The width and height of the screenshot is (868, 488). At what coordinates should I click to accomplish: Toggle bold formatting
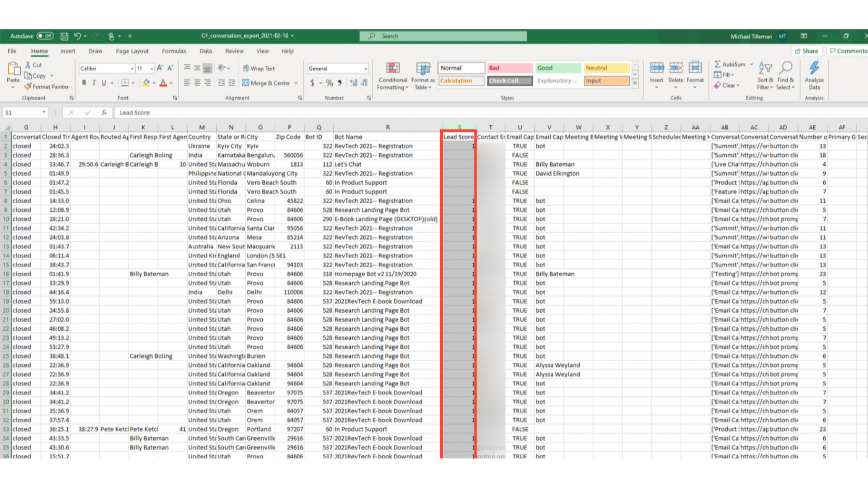[x=84, y=83]
